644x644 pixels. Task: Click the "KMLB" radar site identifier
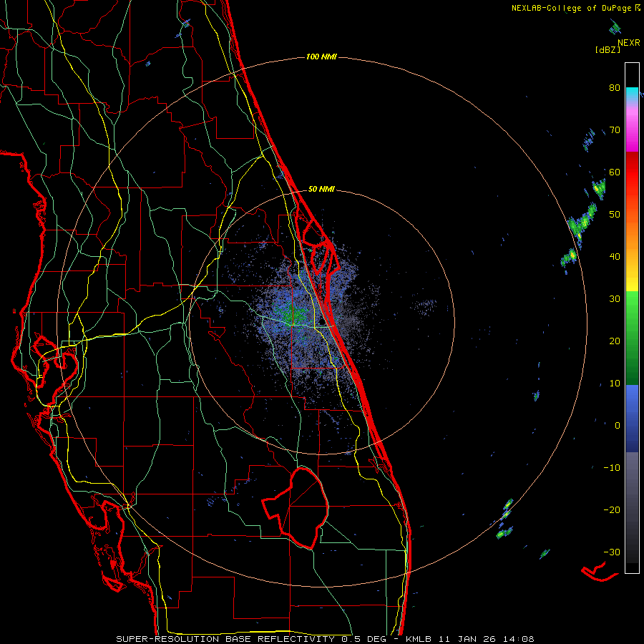[418, 639]
